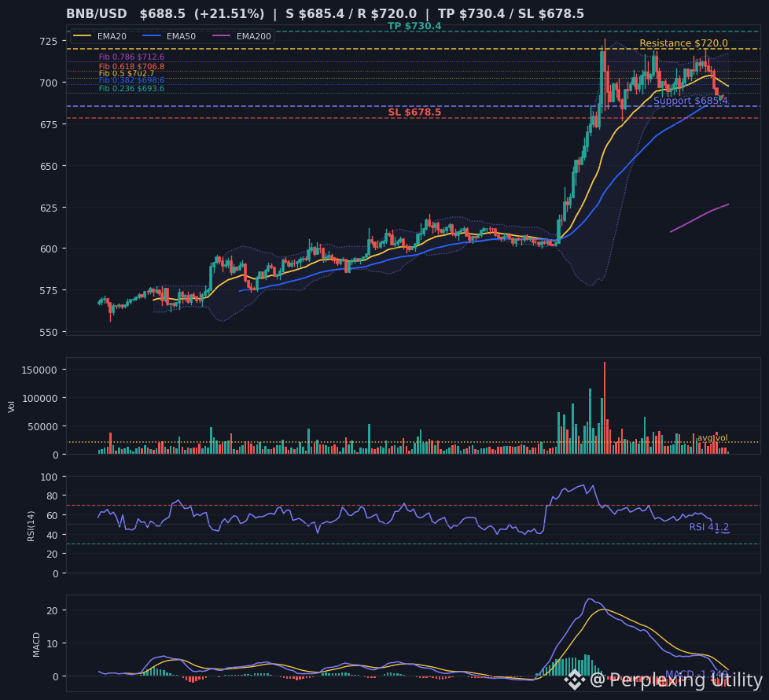769x700 pixels.
Task: Click the 550 price axis tick
Action: pyautogui.click(x=48, y=332)
